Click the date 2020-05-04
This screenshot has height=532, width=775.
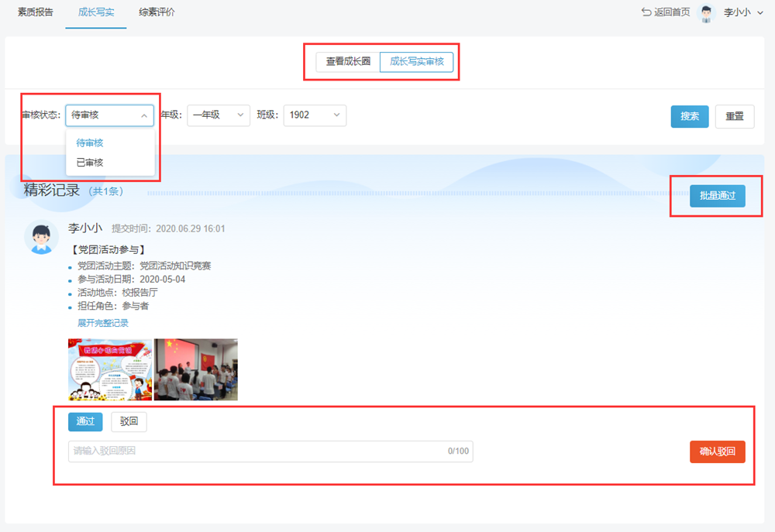[x=163, y=280]
